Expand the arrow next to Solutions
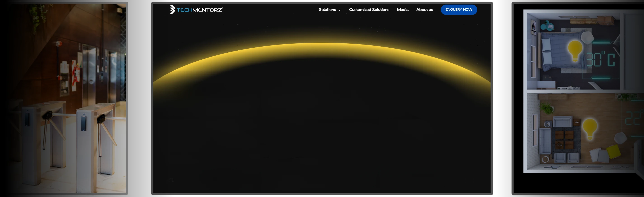 pos(340,10)
